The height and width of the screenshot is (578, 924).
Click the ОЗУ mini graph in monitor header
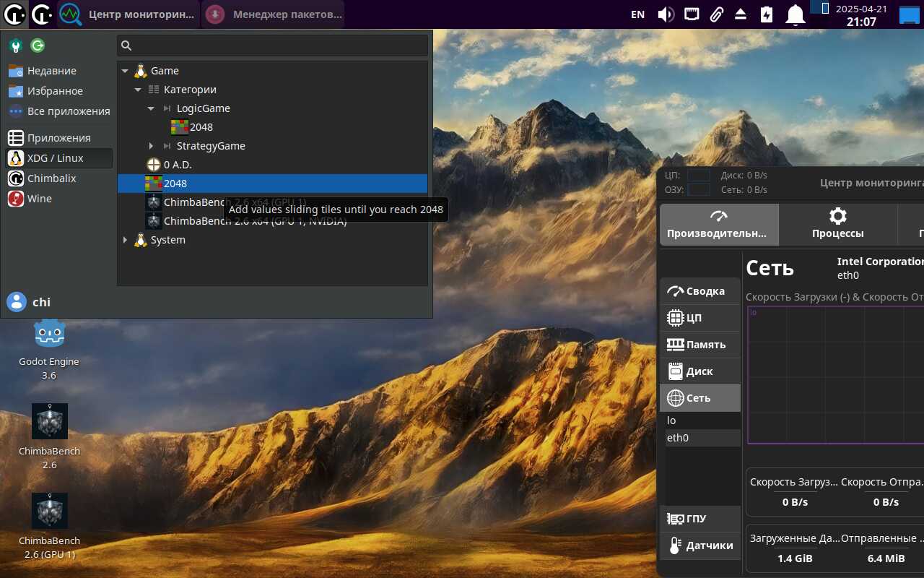[698, 190]
